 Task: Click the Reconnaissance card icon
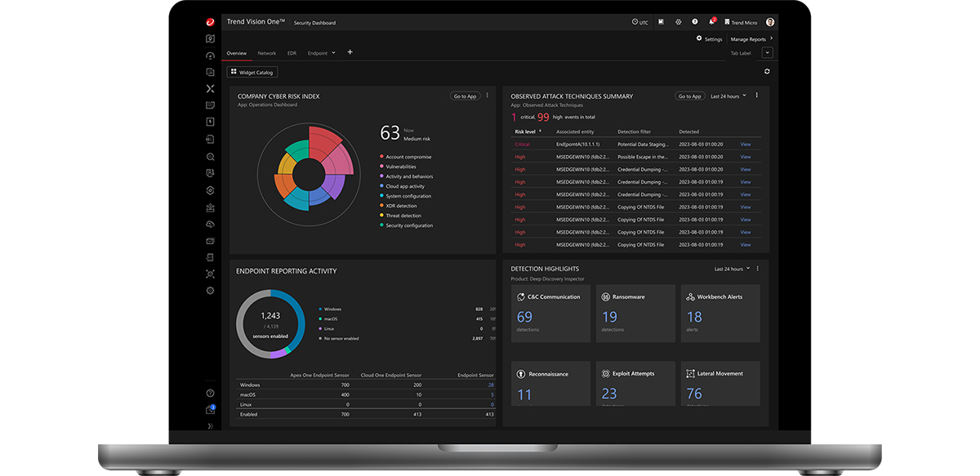(x=521, y=374)
